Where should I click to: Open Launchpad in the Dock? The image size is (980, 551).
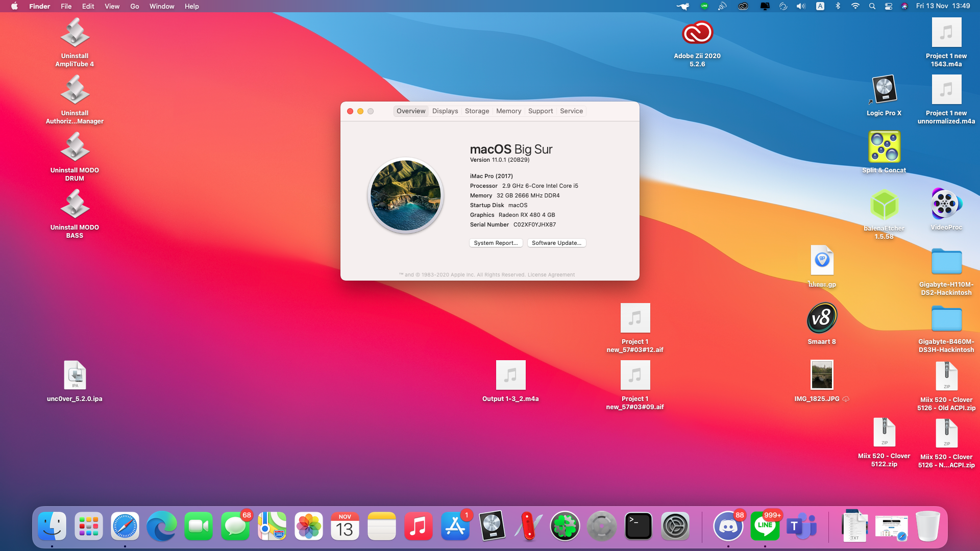point(89,526)
